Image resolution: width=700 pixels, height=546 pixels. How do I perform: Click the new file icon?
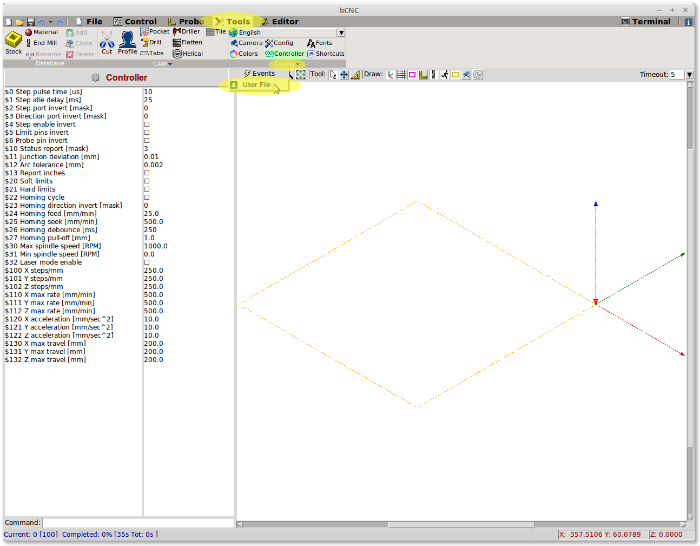9,22
